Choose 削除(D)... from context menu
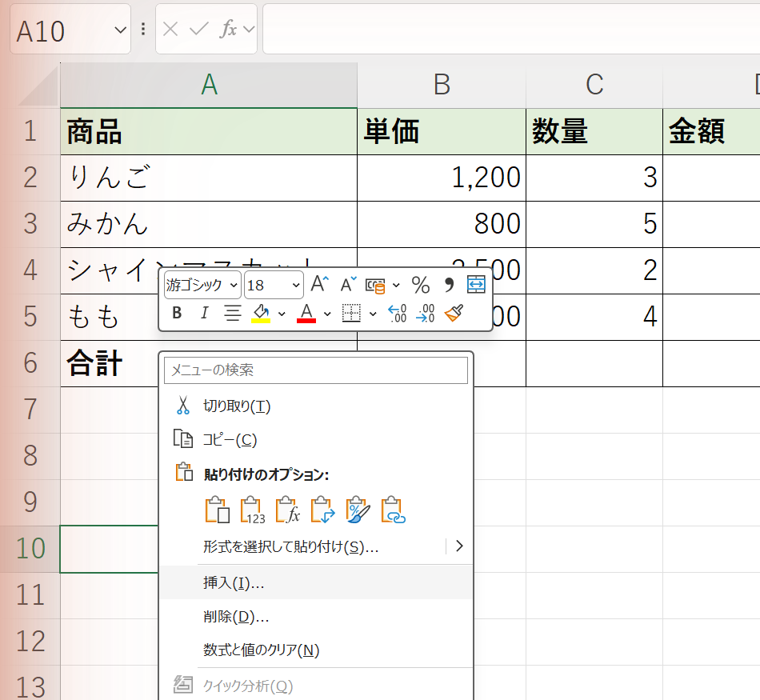Screen dimensions: 760x700 point(316,617)
